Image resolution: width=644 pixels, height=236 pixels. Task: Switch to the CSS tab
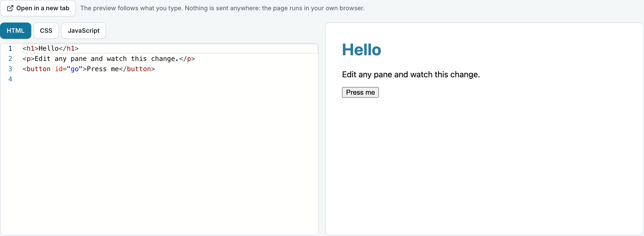coord(46,31)
